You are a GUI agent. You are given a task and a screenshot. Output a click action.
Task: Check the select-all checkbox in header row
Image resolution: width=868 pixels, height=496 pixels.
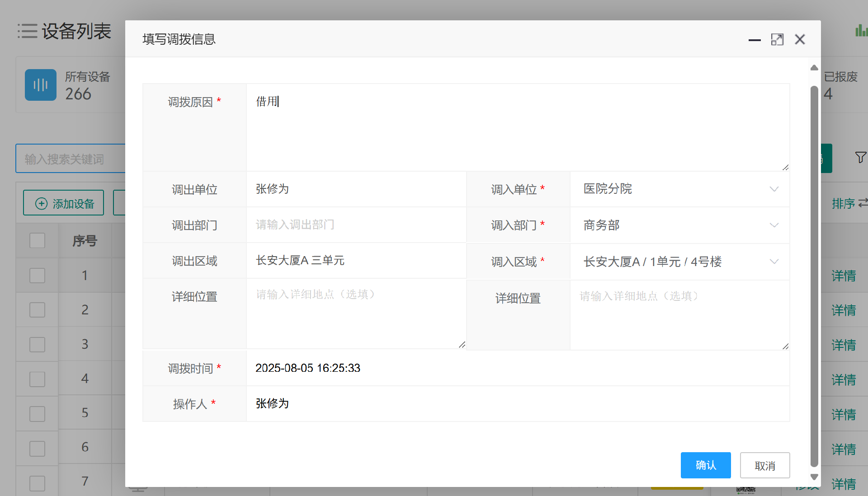[x=37, y=241]
